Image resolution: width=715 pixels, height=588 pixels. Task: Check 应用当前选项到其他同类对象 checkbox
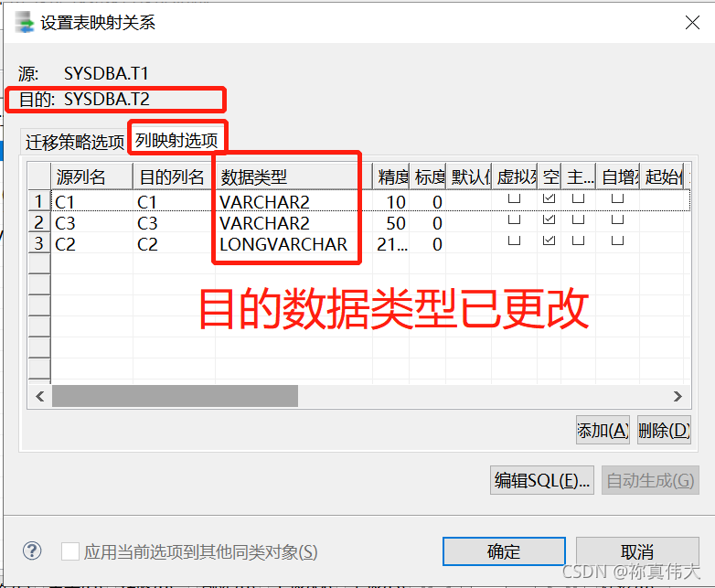point(70,551)
